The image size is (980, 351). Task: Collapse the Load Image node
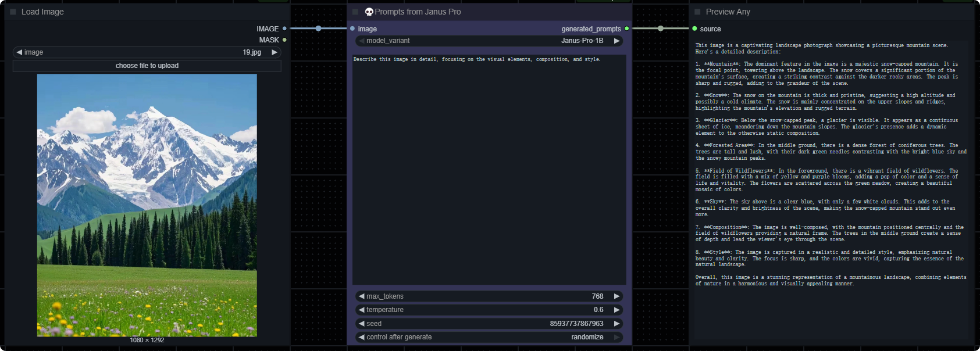tap(13, 12)
